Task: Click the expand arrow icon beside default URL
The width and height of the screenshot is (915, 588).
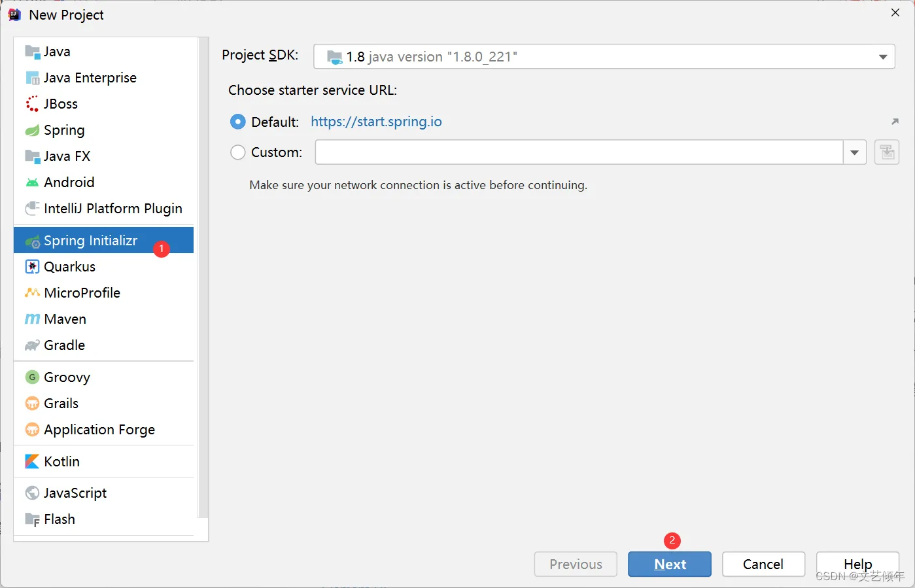Action: click(895, 122)
